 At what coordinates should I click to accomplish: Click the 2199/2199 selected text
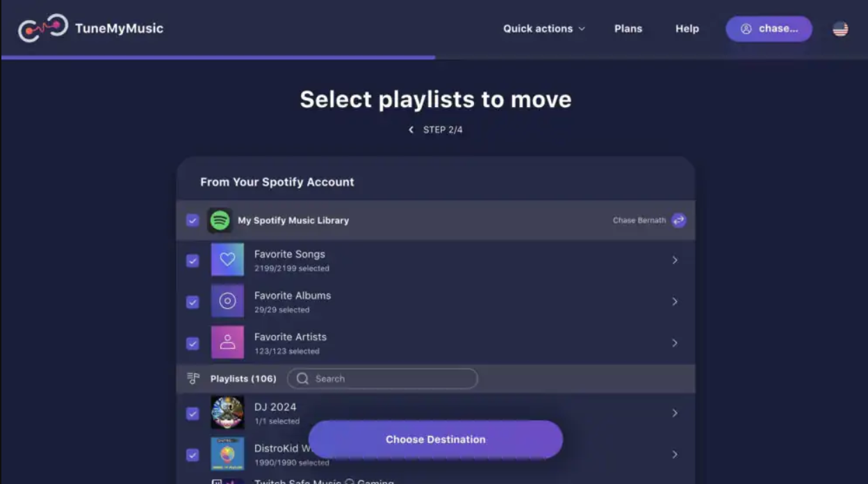pos(292,268)
